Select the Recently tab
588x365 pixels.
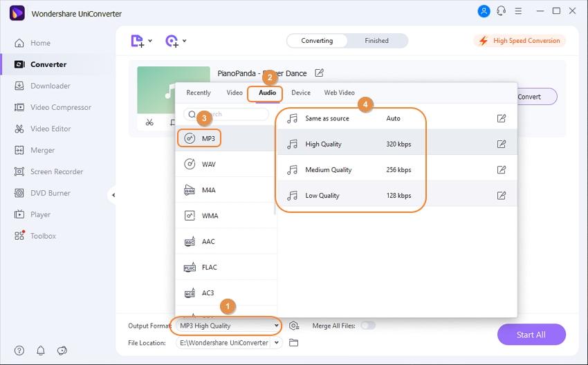(x=199, y=93)
